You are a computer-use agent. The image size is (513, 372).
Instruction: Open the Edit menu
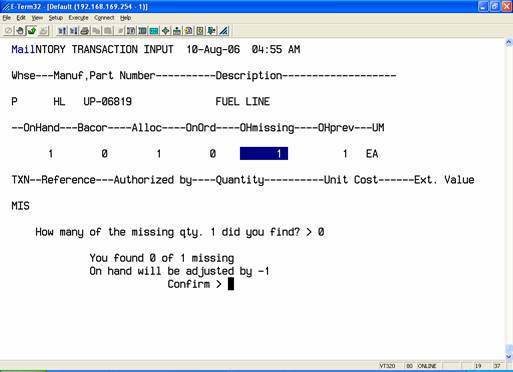21,18
